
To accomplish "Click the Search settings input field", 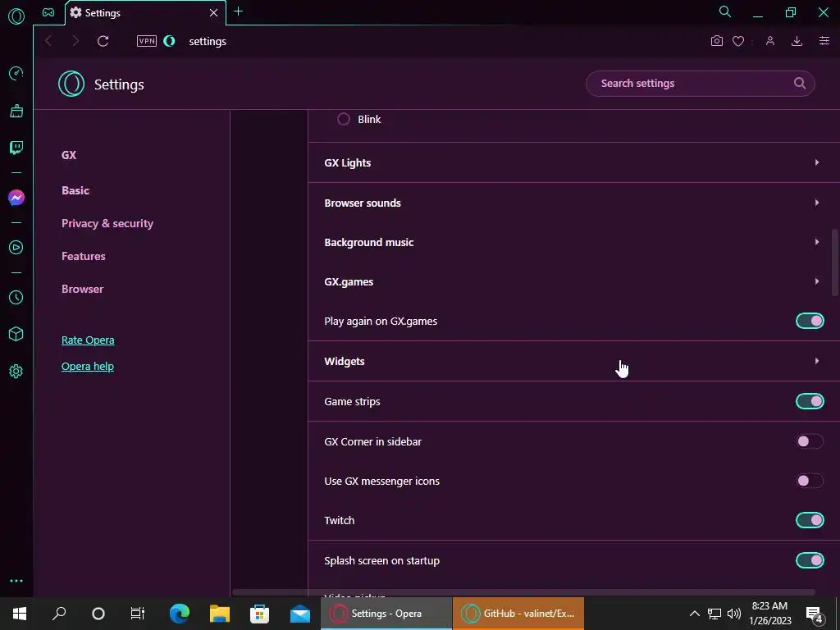I will click(701, 83).
